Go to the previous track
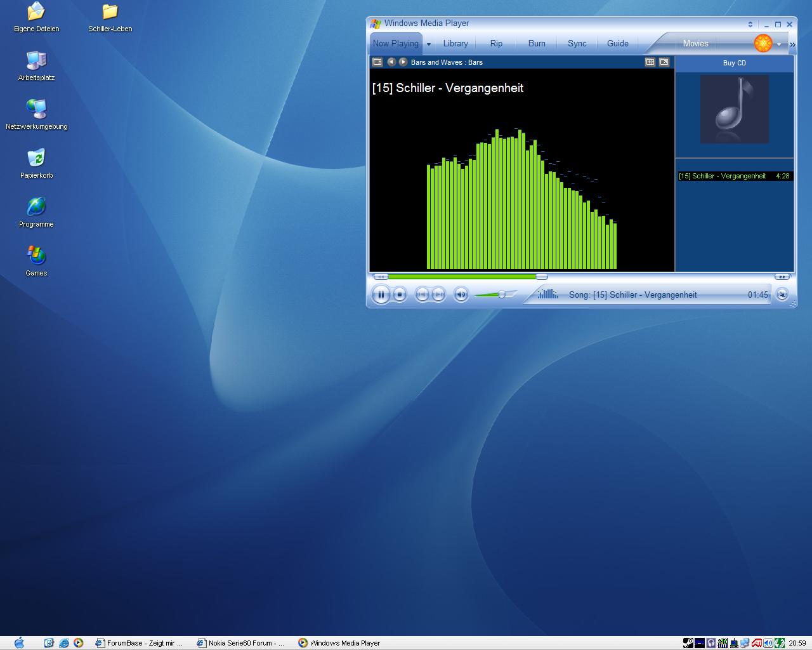 (422, 295)
